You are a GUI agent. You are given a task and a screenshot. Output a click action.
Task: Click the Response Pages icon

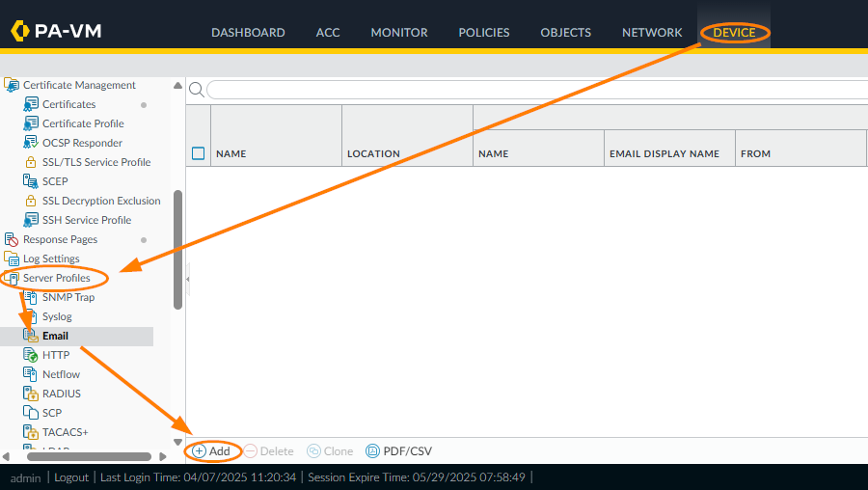click(11, 239)
